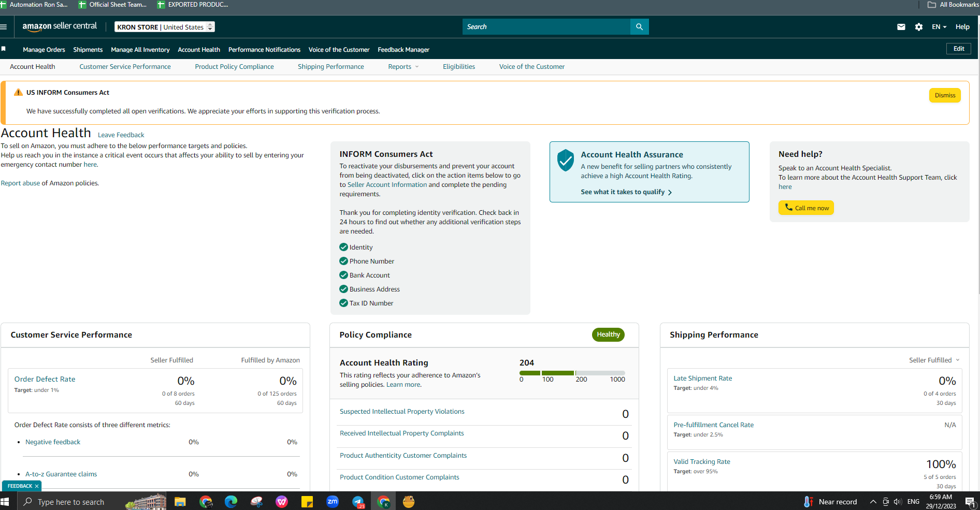980x510 pixels.
Task: Open the settings gear icon
Action: click(919, 27)
